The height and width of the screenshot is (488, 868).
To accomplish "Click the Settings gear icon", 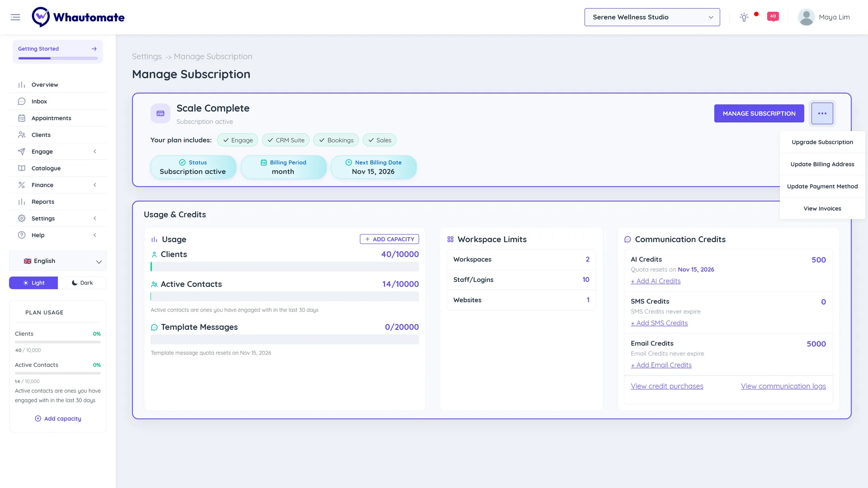I will 22,219.
